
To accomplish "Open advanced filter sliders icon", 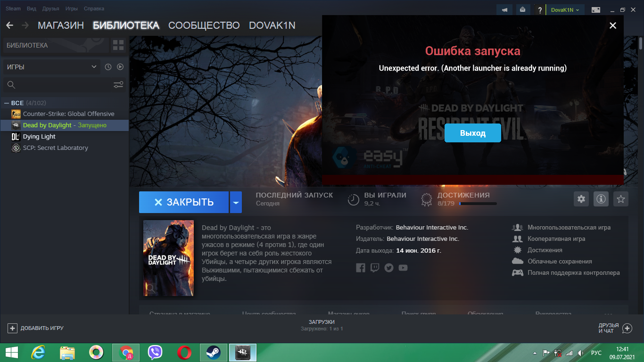I will 118,85.
